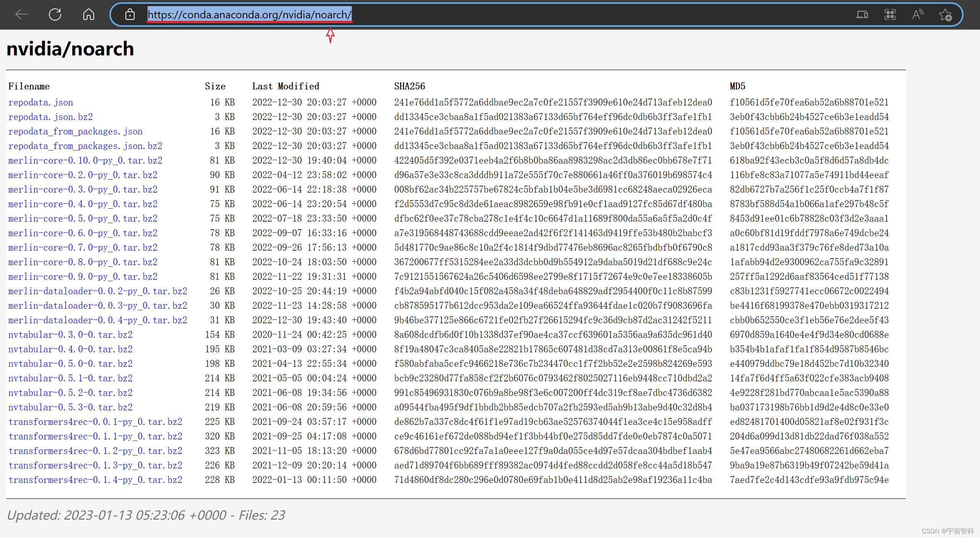Viewport: 980px width, 538px height.
Task: Select SHA256 hash starting 422405d5f392
Action: pyautogui.click(x=553, y=160)
